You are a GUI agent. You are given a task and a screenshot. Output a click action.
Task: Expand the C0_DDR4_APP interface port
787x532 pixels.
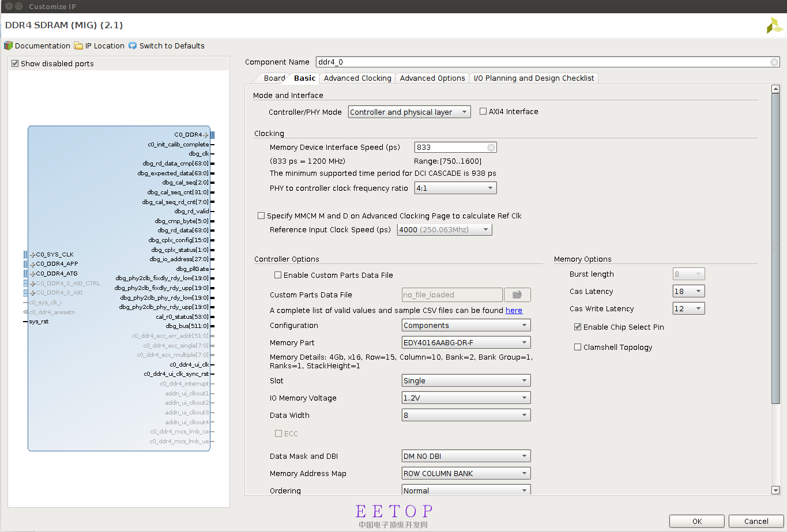pyautogui.click(x=33, y=264)
